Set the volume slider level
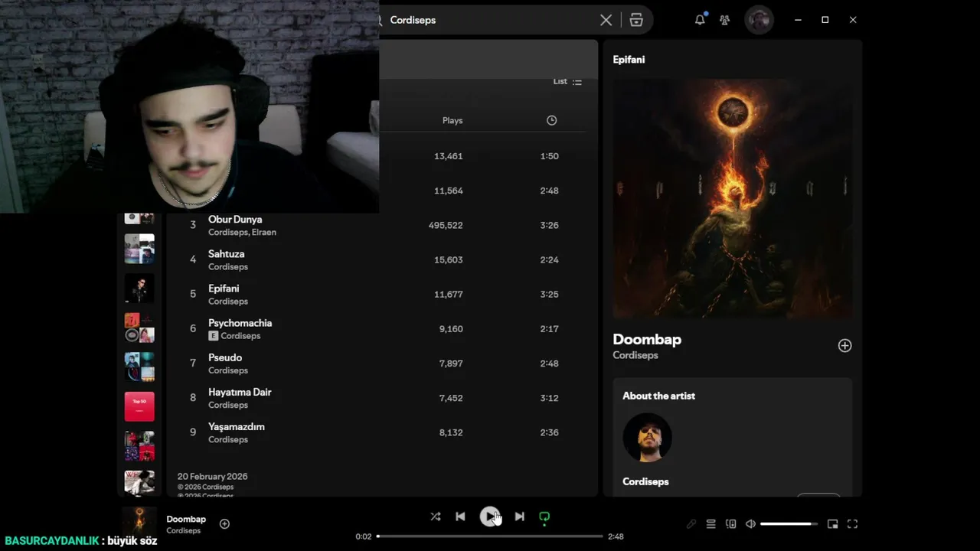The image size is (980, 551). coord(789,524)
